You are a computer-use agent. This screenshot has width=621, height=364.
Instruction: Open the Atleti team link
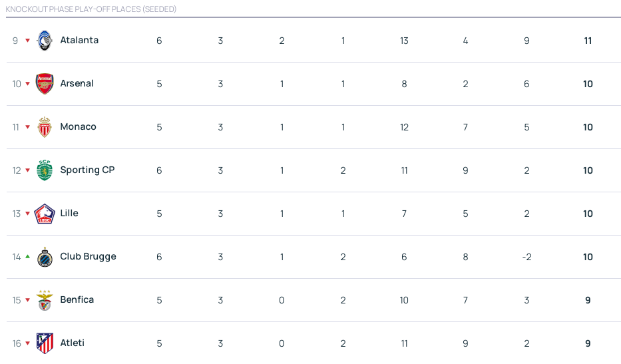(x=72, y=343)
